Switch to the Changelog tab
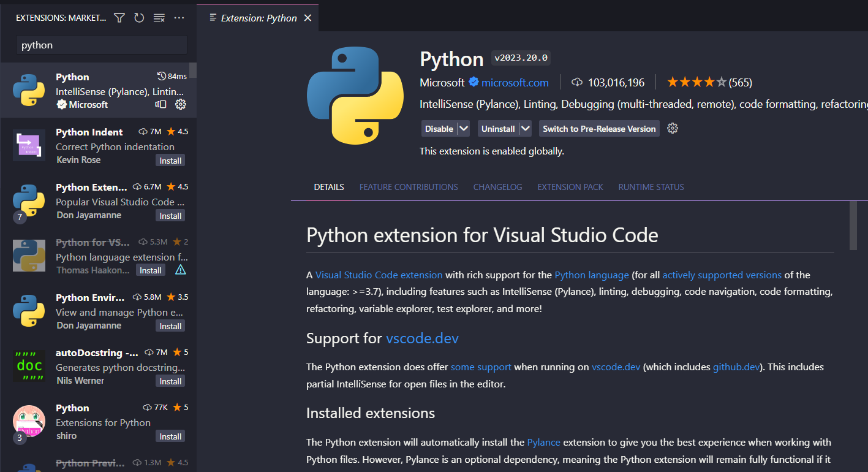Viewport: 868px width, 472px height. tap(497, 187)
